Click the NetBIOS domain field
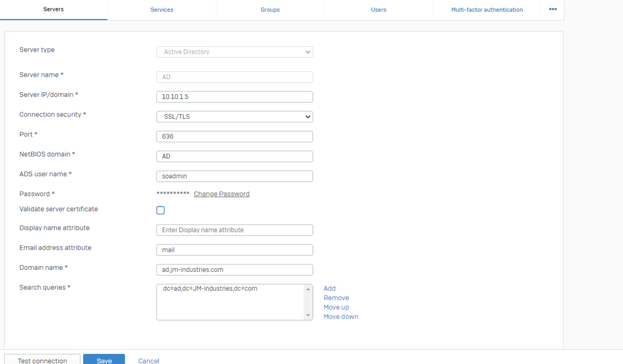Image resolution: width=623 pixels, height=364 pixels. 234,156
